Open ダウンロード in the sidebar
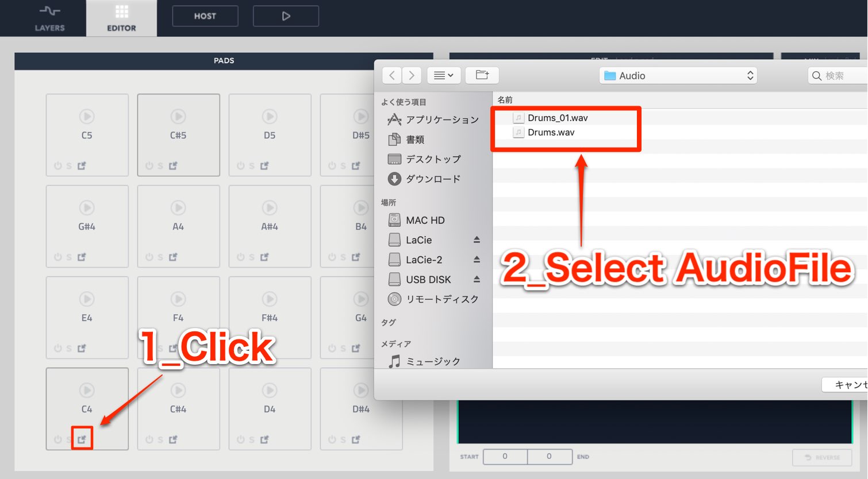The width and height of the screenshot is (868, 479). click(x=424, y=179)
